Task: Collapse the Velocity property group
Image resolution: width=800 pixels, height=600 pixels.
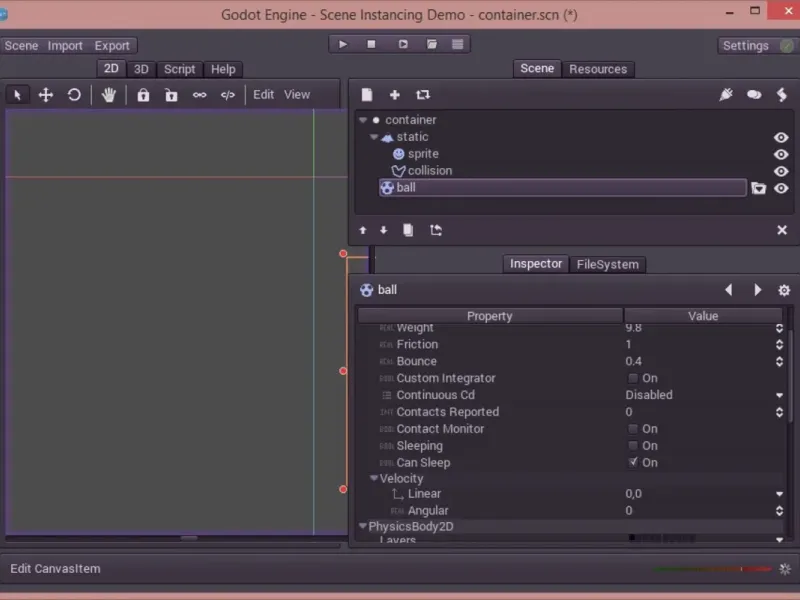Action: pos(373,478)
